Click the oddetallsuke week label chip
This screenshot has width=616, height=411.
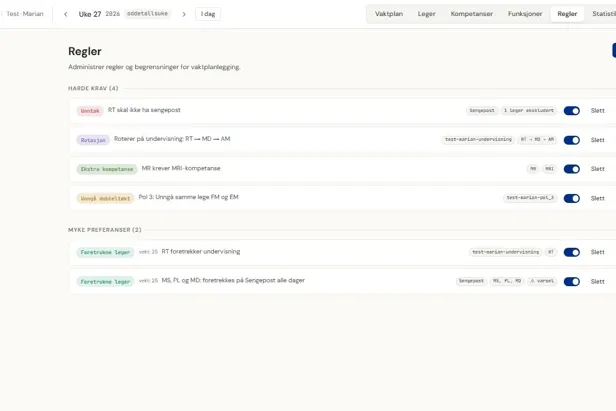pyautogui.click(x=147, y=14)
